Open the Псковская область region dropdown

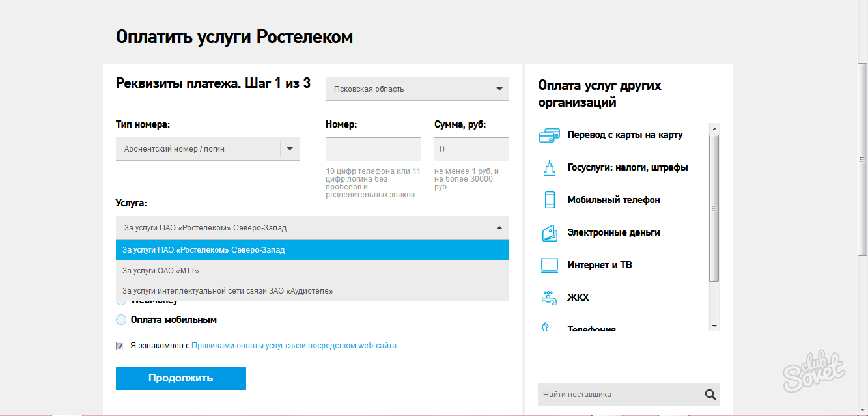[x=417, y=89]
